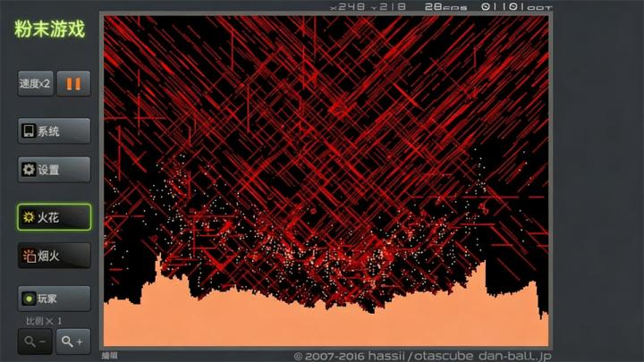Toggle the 速度x2 speed button
The image size is (644, 362).
(x=35, y=84)
